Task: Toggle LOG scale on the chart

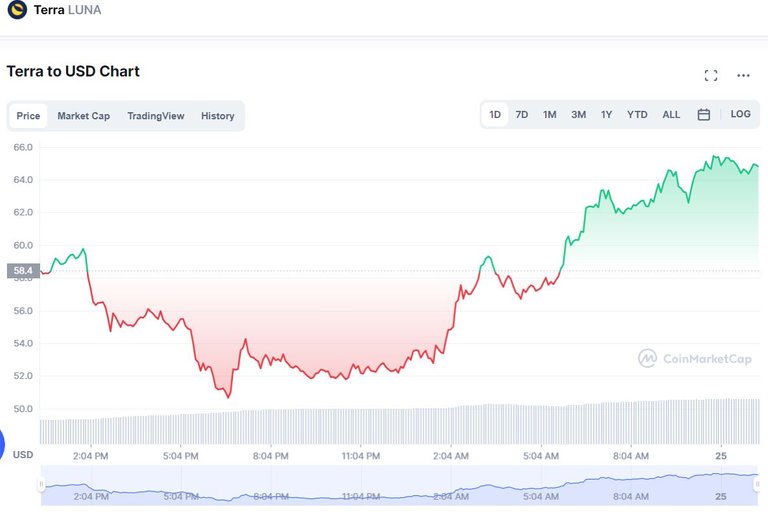Action: [x=740, y=114]
